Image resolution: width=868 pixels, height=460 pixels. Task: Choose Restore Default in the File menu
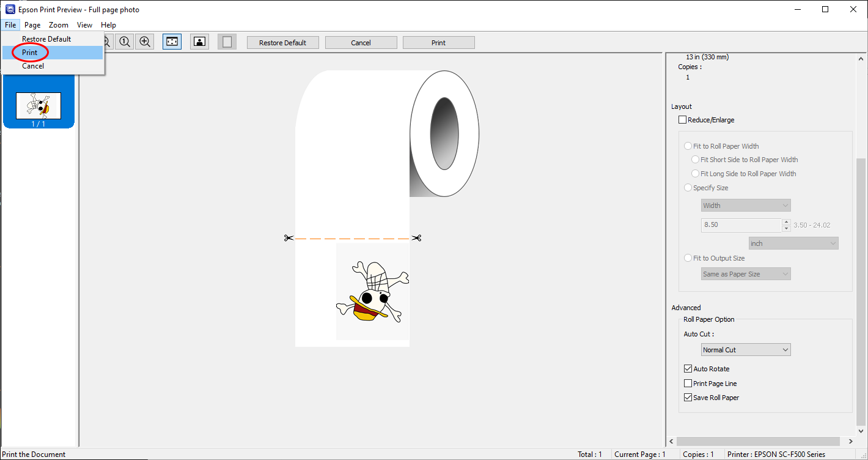53,39
